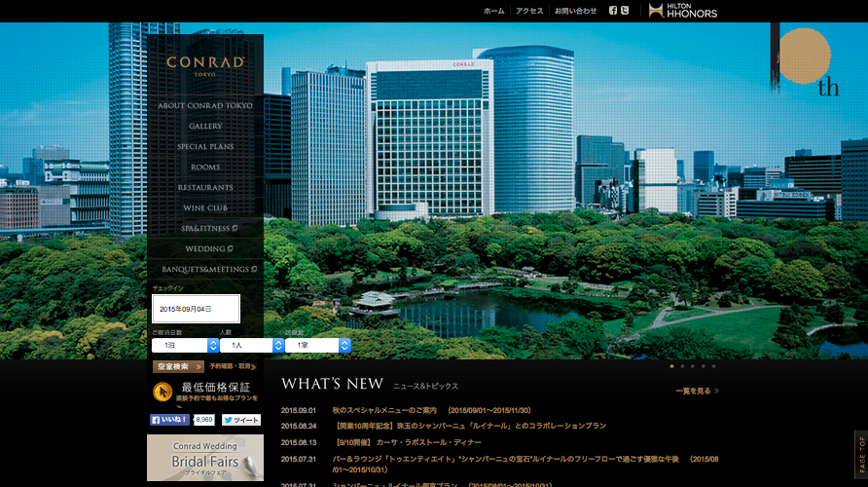Open お問い合わせ in the top navigation

pyautogui.click(x=576, y=11)
